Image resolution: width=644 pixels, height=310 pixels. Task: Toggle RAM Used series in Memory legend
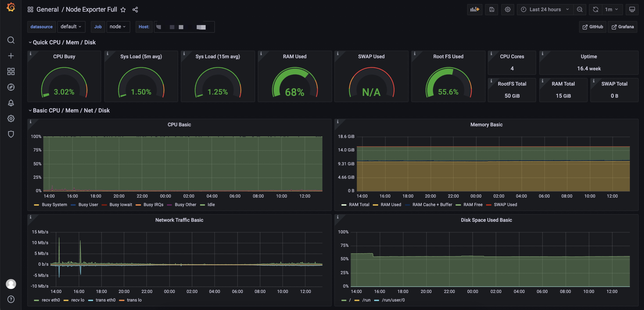[x=391, y=205]
